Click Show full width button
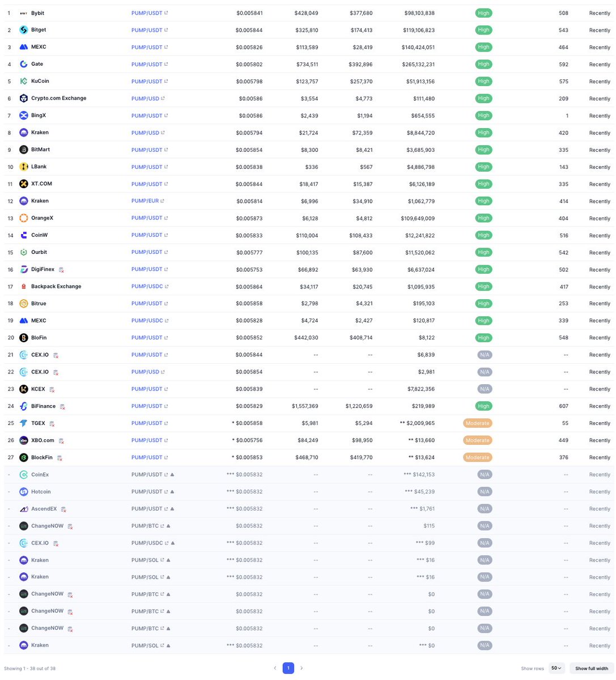The width and height of the screenshot is (616, 680). (x=590, y=669)
